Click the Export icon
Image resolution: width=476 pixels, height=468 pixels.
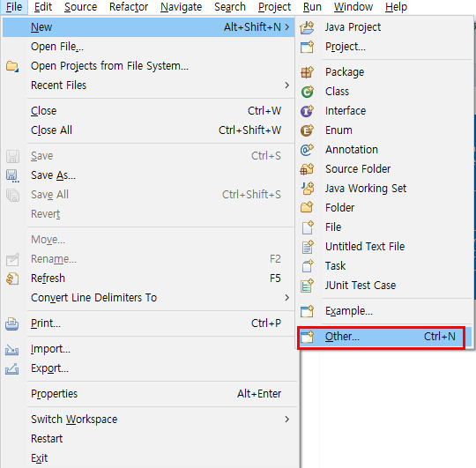tap(12, 368)
